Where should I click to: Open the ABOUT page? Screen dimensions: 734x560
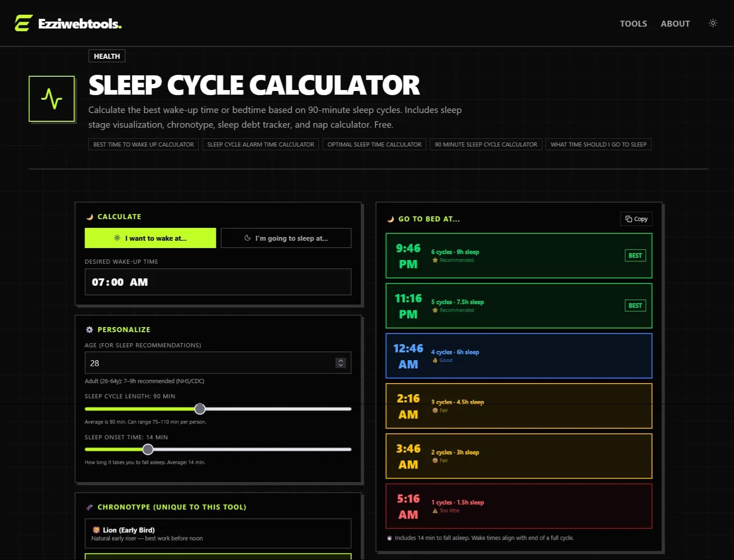pos(675,23)
